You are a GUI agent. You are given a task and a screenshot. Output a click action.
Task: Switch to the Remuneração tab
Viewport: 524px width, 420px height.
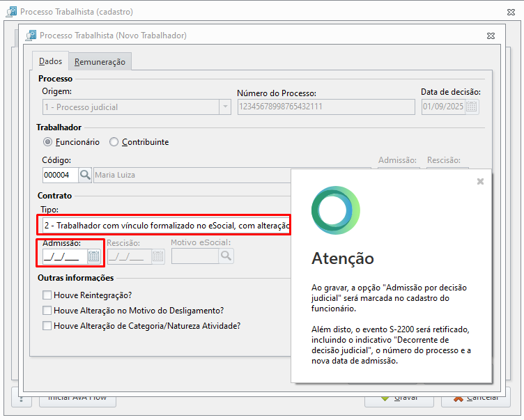pyautogui.click(x=100, y=62)
